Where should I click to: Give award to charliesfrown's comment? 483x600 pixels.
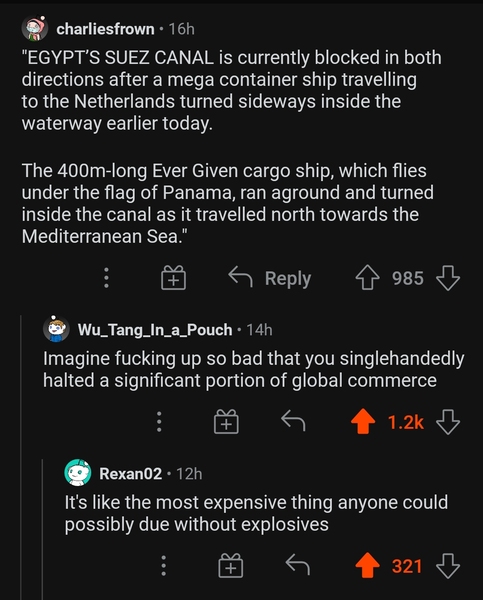[173, 277]
